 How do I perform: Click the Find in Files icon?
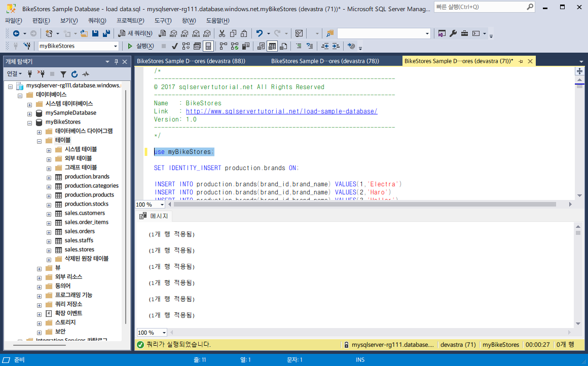pos(329,34)
